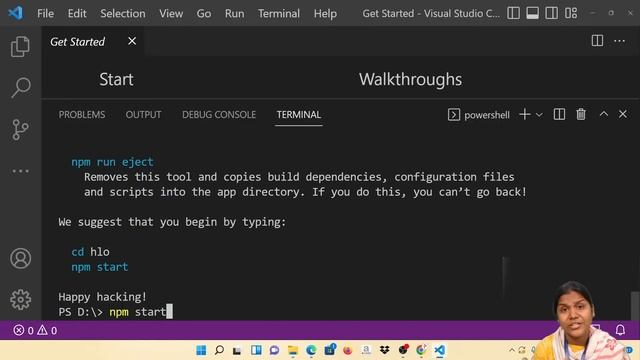Screen dimensions: 640x360
Task: Click 'We suggest that you begin' line
Action: tap(172, 222)
